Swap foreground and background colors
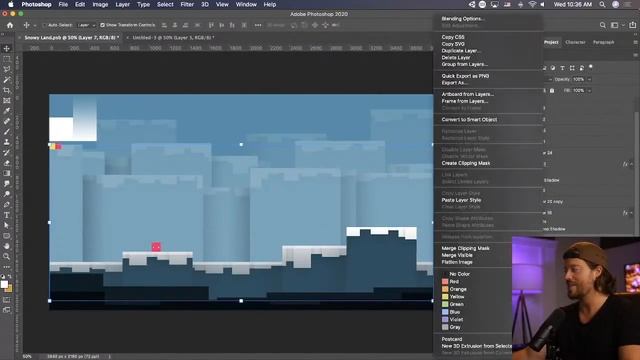This screenshot has height=360, width=640. point(10,277)
